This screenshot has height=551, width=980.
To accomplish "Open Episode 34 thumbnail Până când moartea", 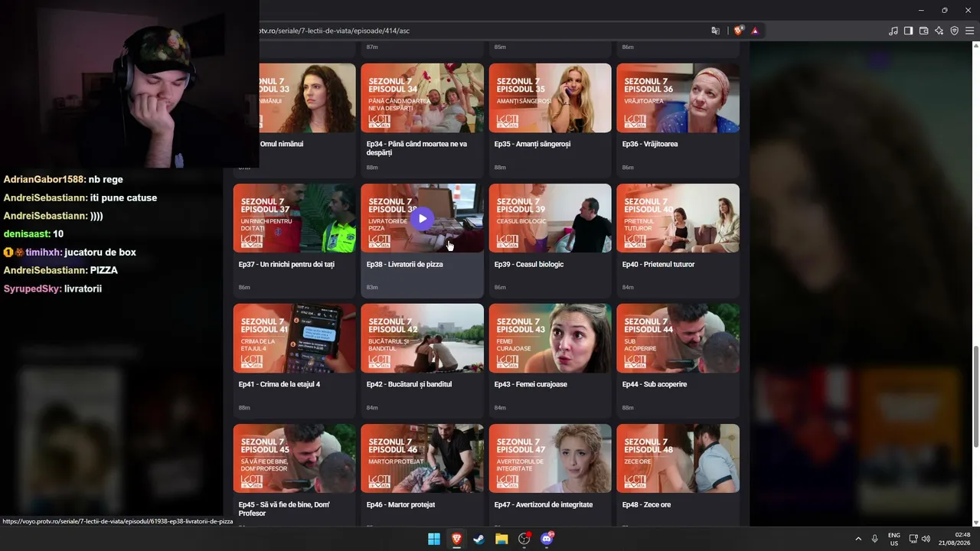I will (422, 98).
